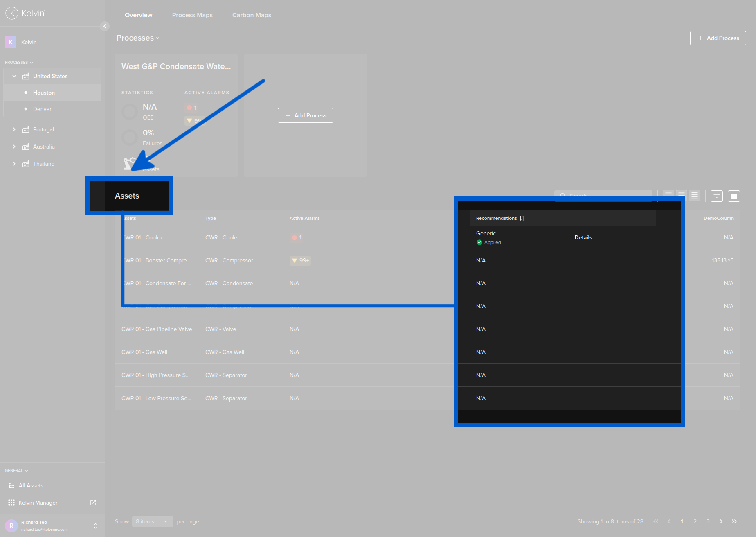
Task: Click the Kelvin logo in the sidebar
Action: pyautogui.click(x=25, y=13)
